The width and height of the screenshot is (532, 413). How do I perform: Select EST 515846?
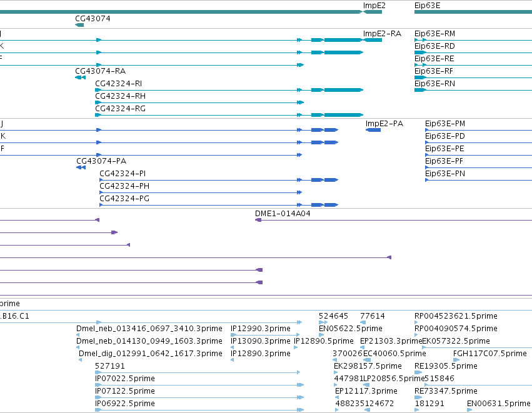click(439, 379)
